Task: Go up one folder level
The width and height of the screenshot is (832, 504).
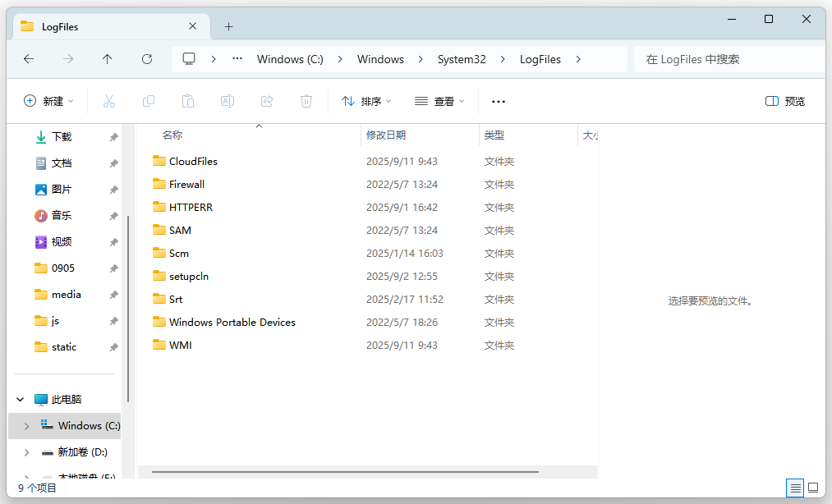Action: (x=108, y=59)
